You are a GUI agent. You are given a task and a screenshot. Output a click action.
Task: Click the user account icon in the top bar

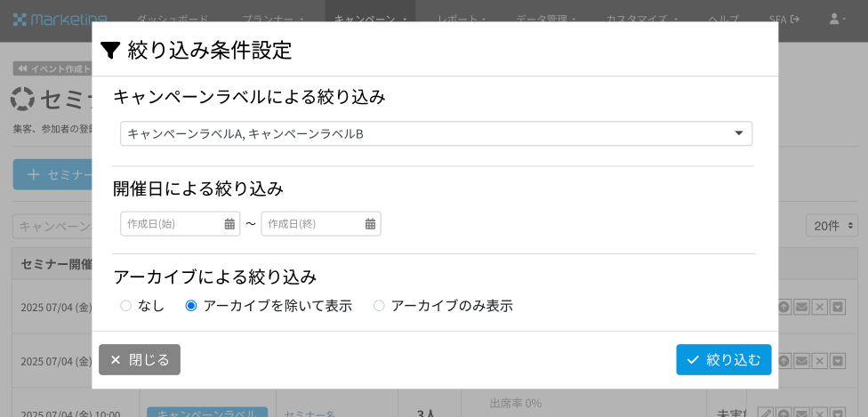[835, 19]
